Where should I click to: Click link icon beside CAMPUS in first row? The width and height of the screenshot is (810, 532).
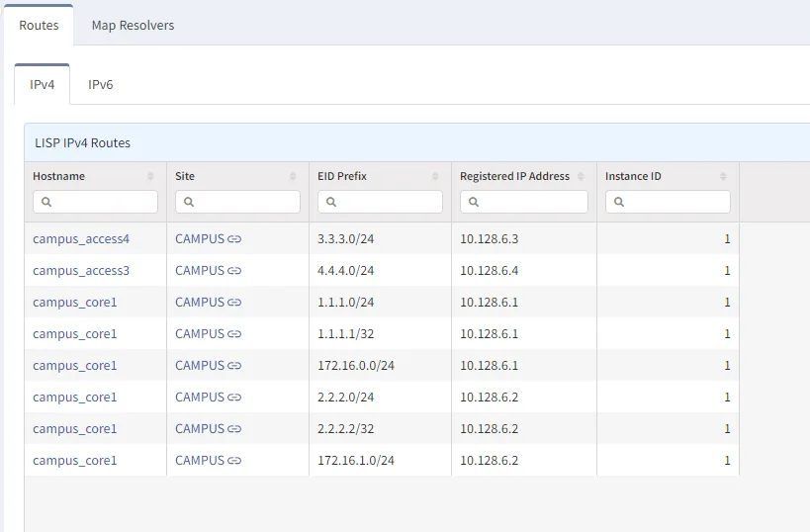(234, 239)
